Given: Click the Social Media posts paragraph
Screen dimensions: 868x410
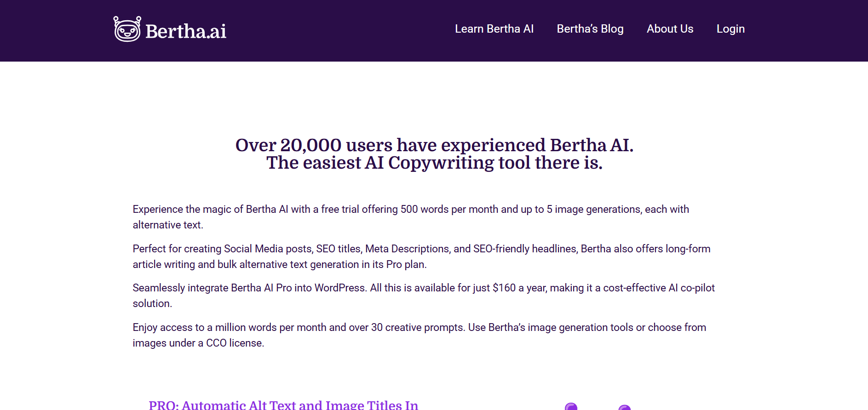Looking at the screenshot, I should (421, 249).
